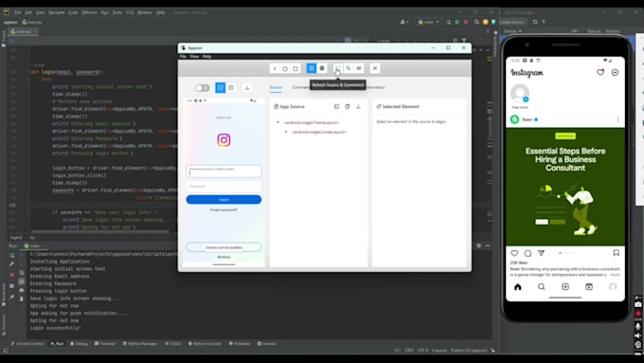The image size is (644, 363).
Task: Open Run panel settings gear icon
Action: tap(478, 245)
